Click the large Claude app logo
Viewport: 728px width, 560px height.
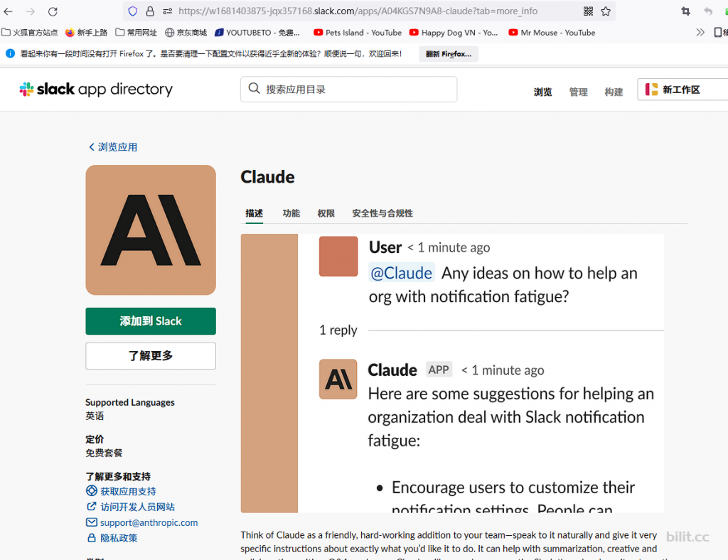coord(151,230)
